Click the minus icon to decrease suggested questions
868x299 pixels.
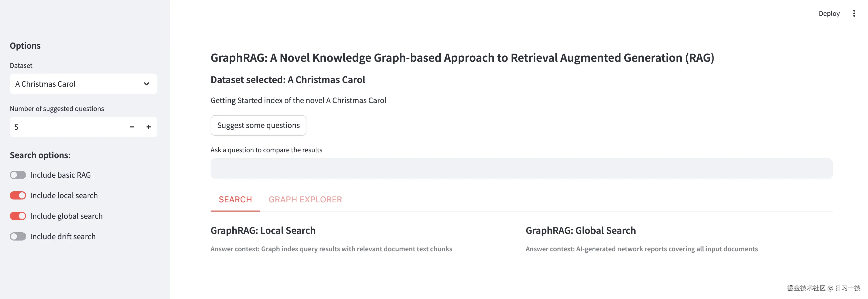coord(132,127)
